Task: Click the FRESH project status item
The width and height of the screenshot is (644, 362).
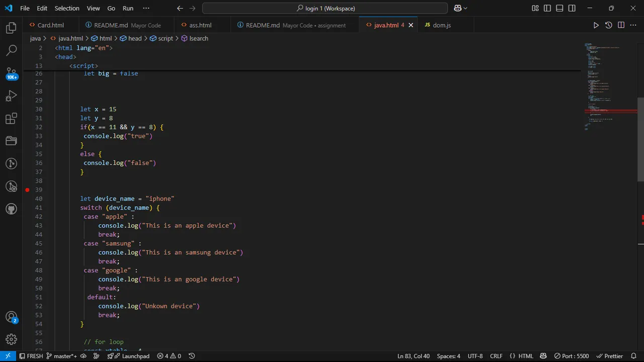Action: click(x=31, y=356)
